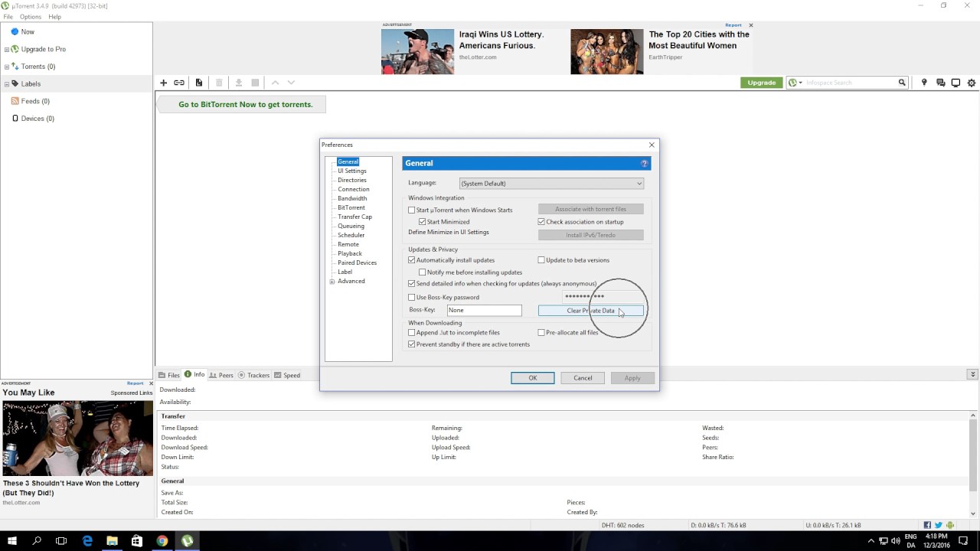Enable Pre-allocate all files
Viewport: 980px width, 551px height.
(541, 333)
